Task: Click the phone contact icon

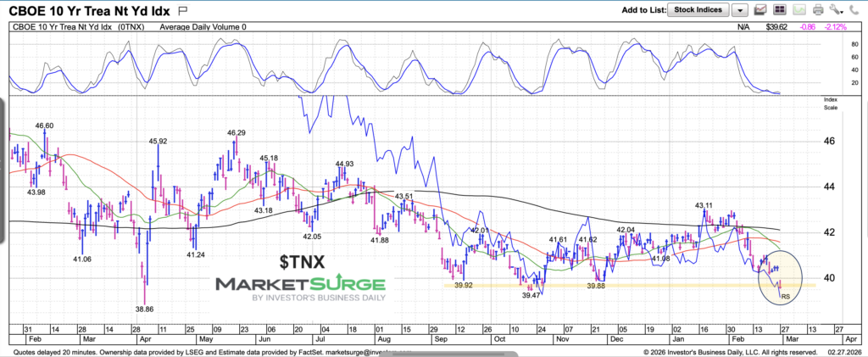Action: coord(853,10)
